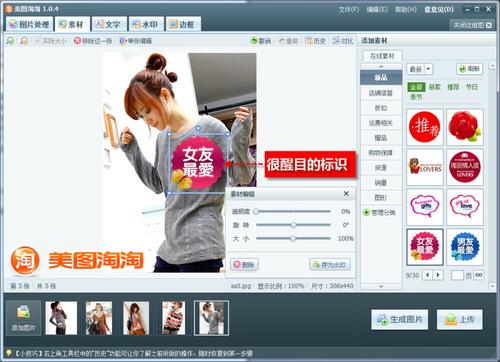Switch to the 水印 watermark tab

(146, 24)
